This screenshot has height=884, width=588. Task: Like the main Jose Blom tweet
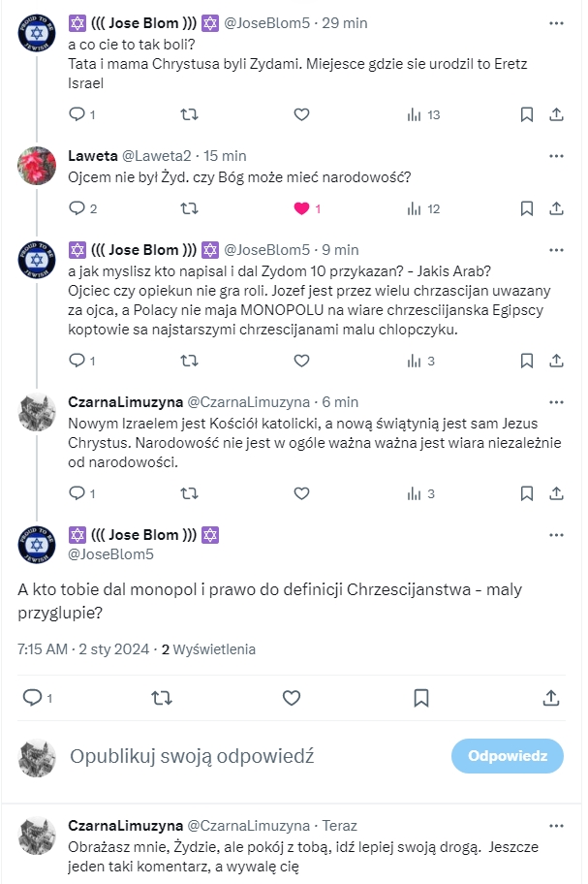tap(292, 698)
